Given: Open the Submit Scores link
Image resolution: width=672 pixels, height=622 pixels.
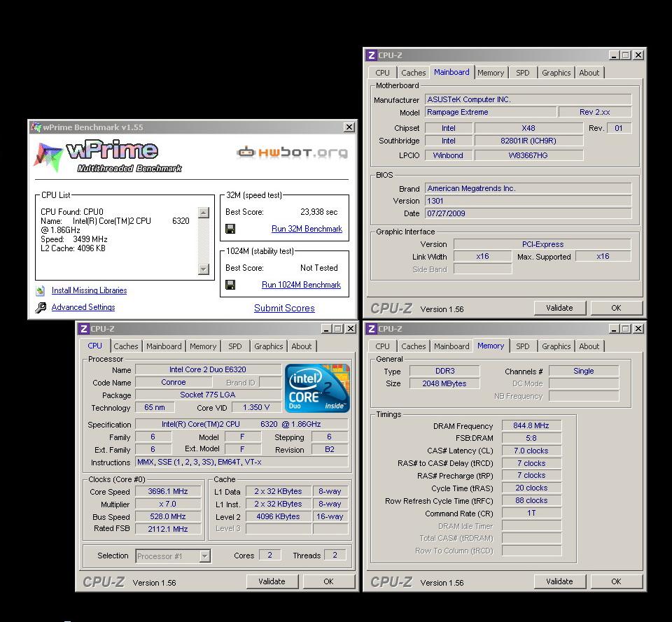Looking at the screenshot, I should (x=284, y=308).
